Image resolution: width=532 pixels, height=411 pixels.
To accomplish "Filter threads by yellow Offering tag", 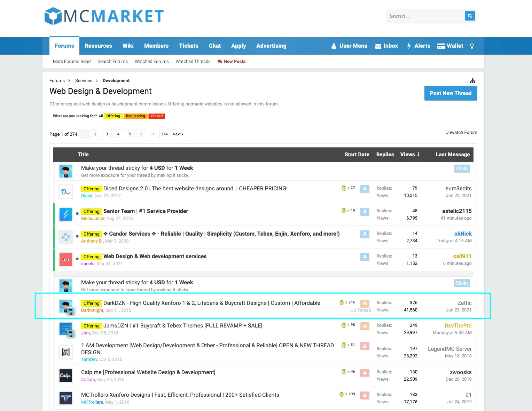I will (113, 116).
